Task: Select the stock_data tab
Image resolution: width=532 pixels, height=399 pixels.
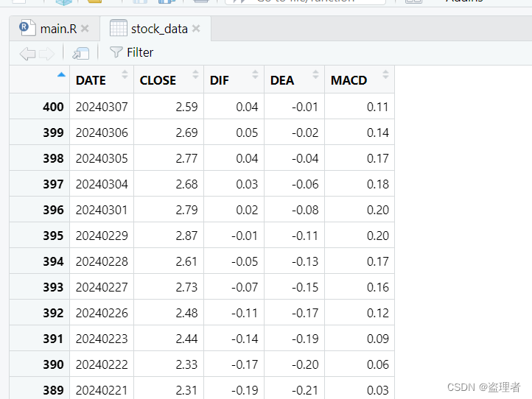Action: point(155,29)
